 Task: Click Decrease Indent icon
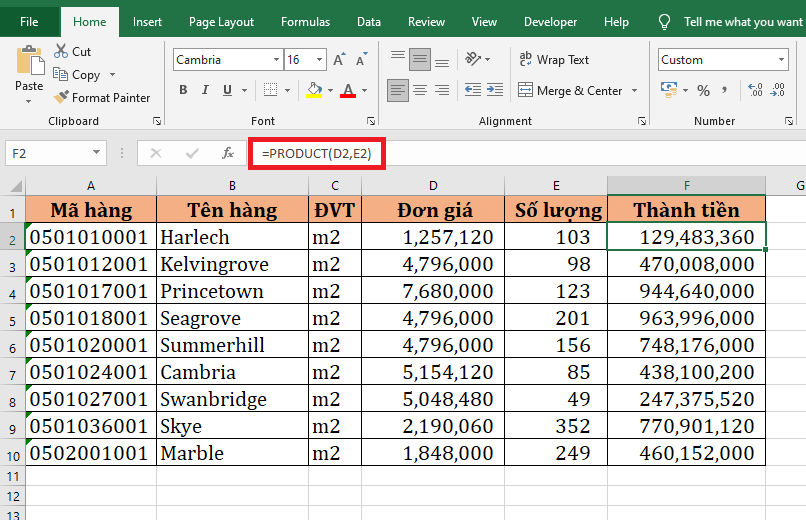[473, 90]
